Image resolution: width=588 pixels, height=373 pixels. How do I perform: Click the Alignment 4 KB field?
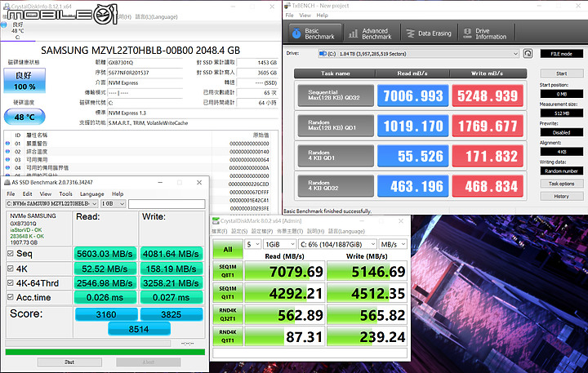click(x=561, y=152)
